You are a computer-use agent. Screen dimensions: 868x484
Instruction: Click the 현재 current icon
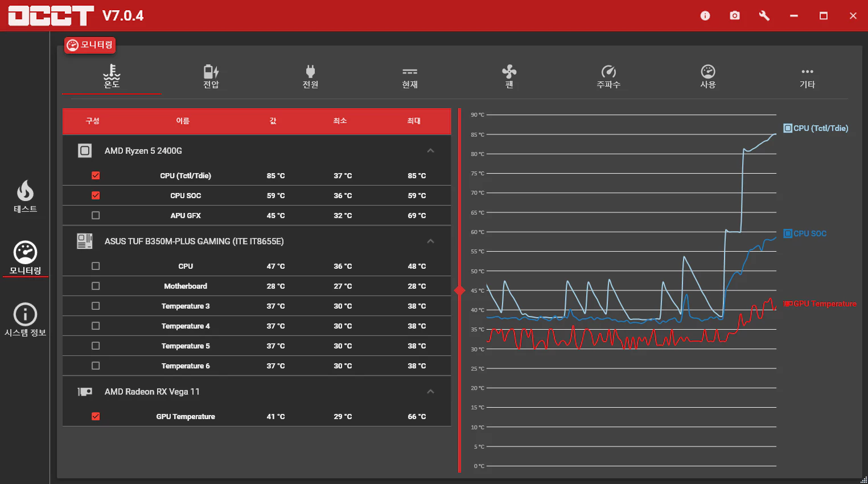click(410, 72)
